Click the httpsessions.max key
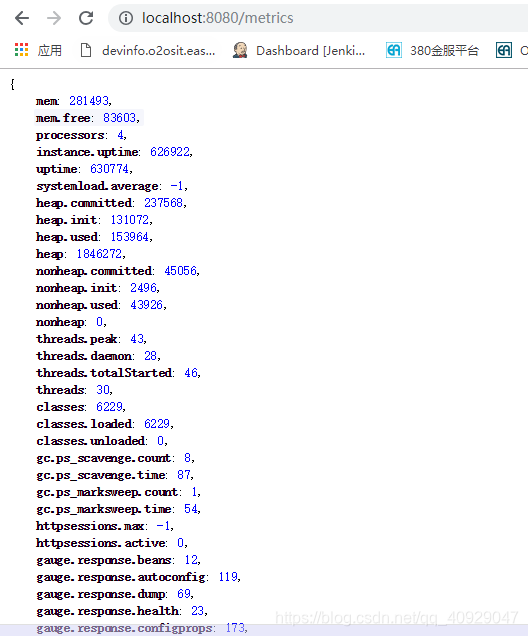This screenshot has height=636, width=528. [x=90, y=526]
